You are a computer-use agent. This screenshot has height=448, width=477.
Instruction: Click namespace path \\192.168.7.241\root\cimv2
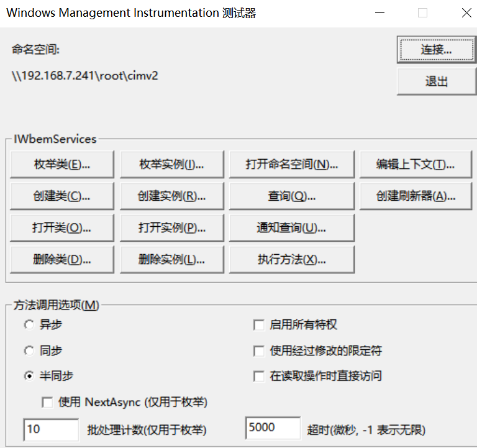[85, 76]
